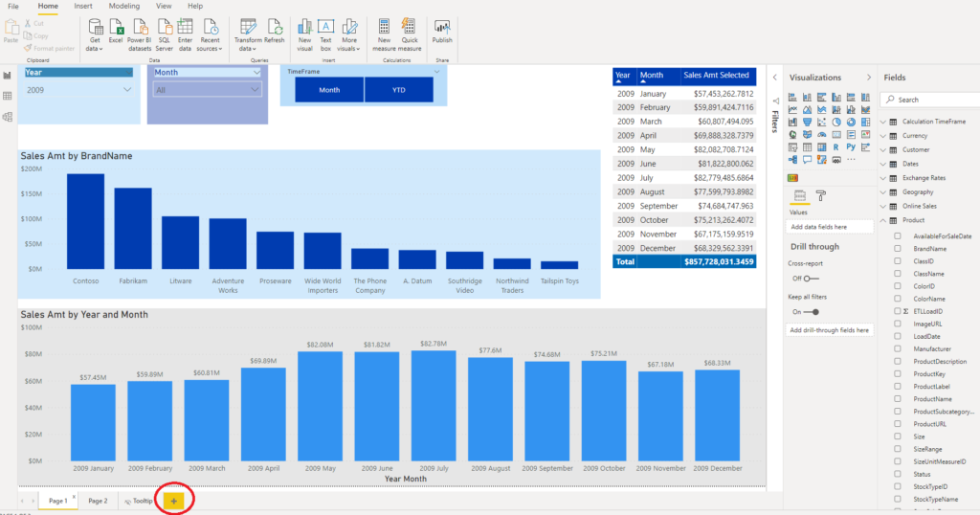
Task: Choose the Stacked bar chart visualization
Action: 792,97
